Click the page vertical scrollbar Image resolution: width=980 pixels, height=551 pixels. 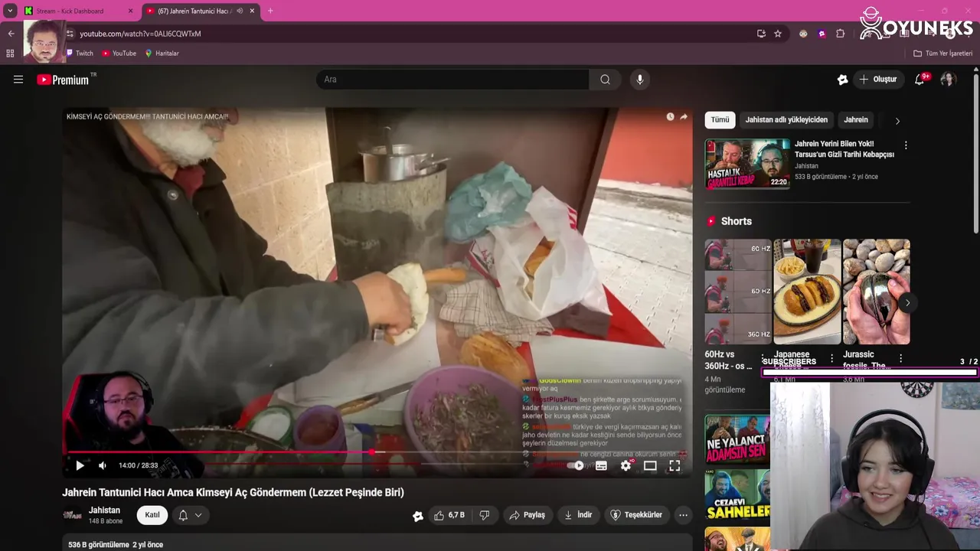coord(975,153)
